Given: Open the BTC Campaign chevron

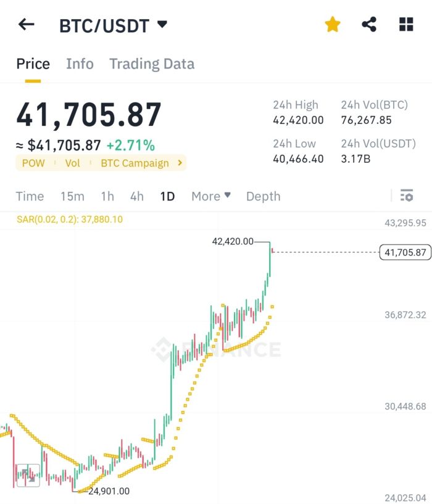Looking at the screenshot, I should pos(180,163).
